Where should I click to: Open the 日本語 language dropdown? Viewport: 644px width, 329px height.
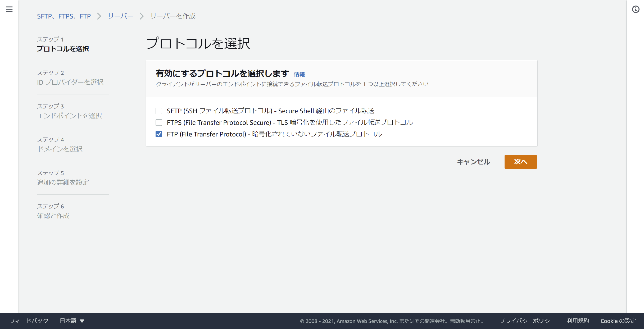tap(71, 321)
